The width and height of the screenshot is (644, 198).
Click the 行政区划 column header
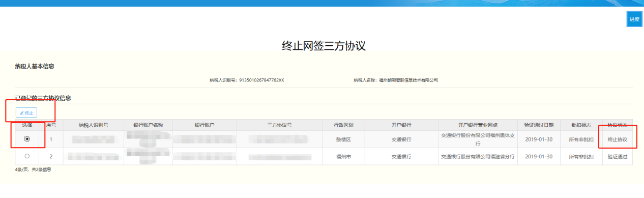pyautogui.click(x=343, y=125)
